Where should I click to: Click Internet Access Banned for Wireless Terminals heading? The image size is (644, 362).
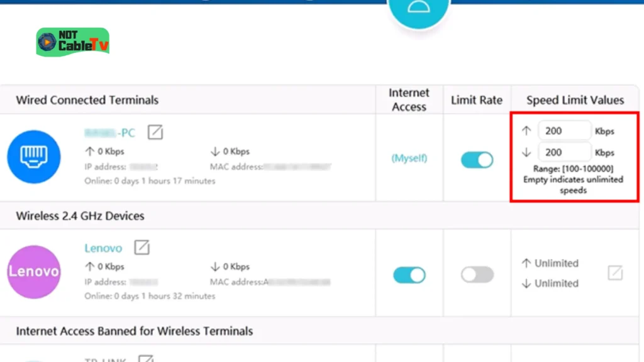click(x=135, y=331)
